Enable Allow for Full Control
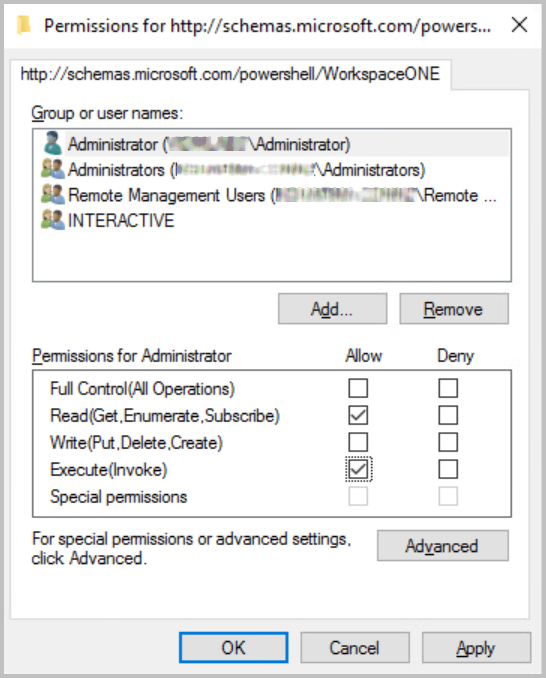Viewport: 546px width, 678px height. click(358, 388)
